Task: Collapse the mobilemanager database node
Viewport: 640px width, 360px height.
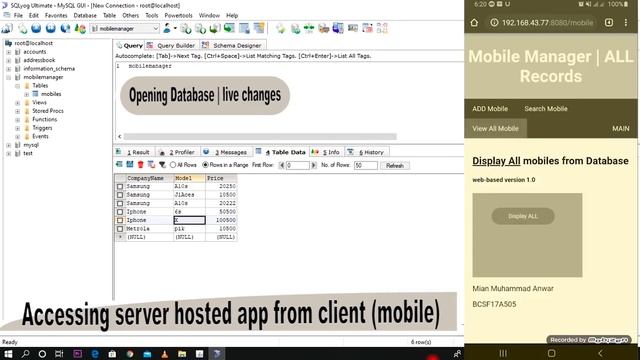Action: click(9, 77)
